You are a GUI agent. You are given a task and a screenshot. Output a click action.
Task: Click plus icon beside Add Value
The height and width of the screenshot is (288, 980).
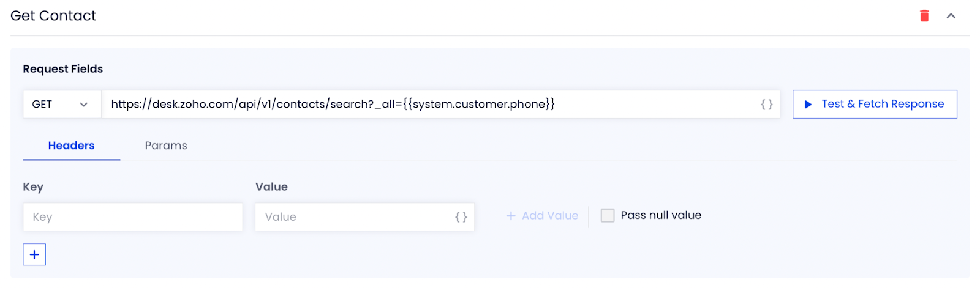pos(511,216)
